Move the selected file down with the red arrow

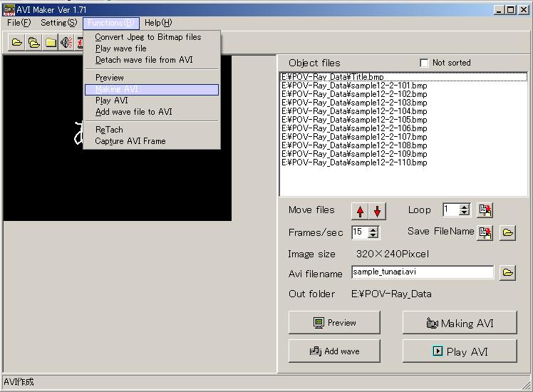378,211
